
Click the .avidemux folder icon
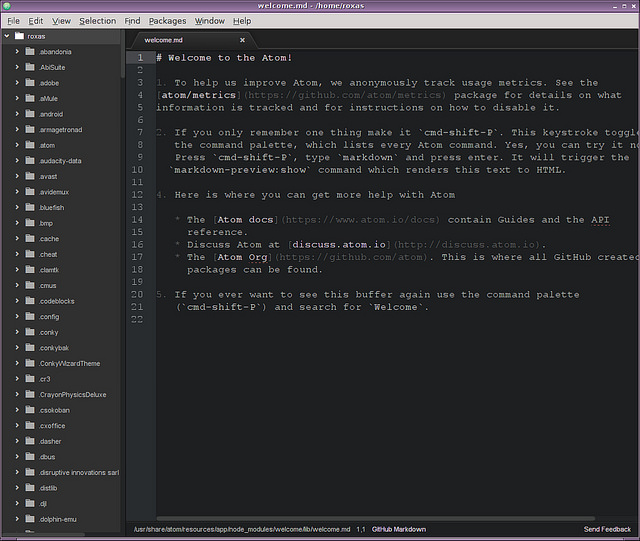click(30, 191)
